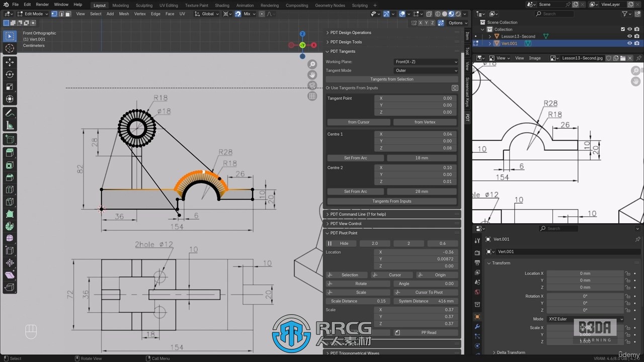Select the Poly Build tool
The height and width of the screenshot is (362, 644).
10,214
